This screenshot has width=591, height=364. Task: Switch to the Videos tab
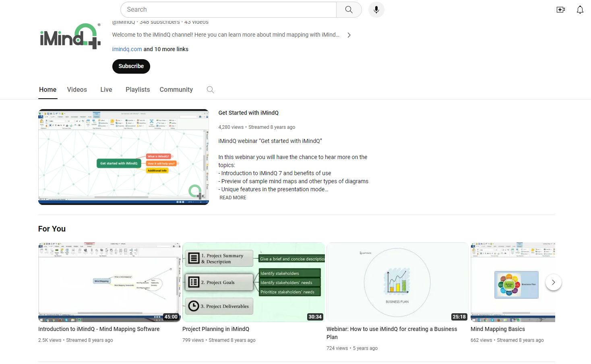tap(76, 89)
